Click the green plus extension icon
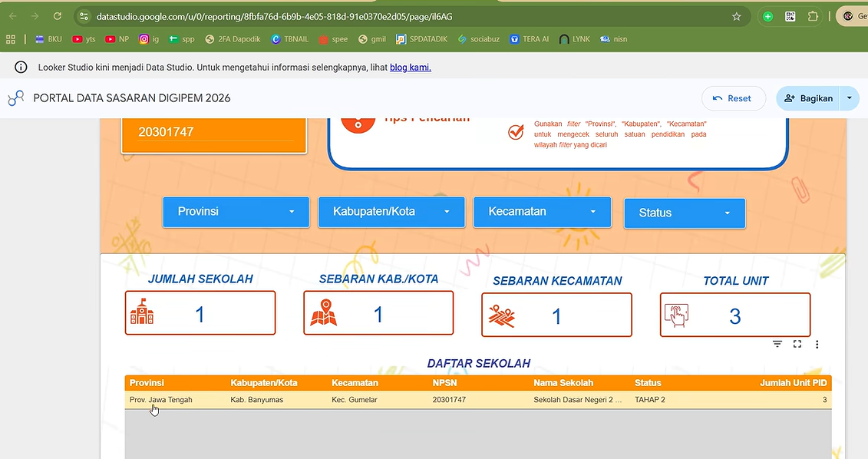This screenshot has height=459, width=868. tap(767, 17)
